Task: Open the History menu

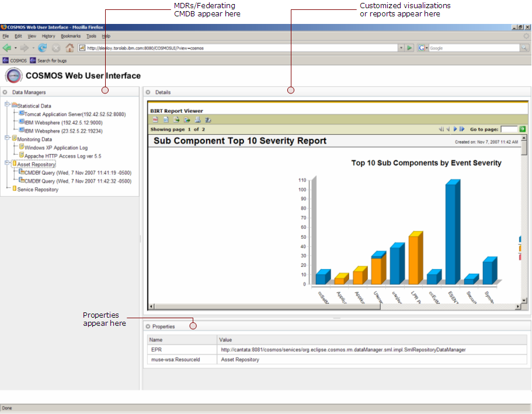Action: (48, 36)
